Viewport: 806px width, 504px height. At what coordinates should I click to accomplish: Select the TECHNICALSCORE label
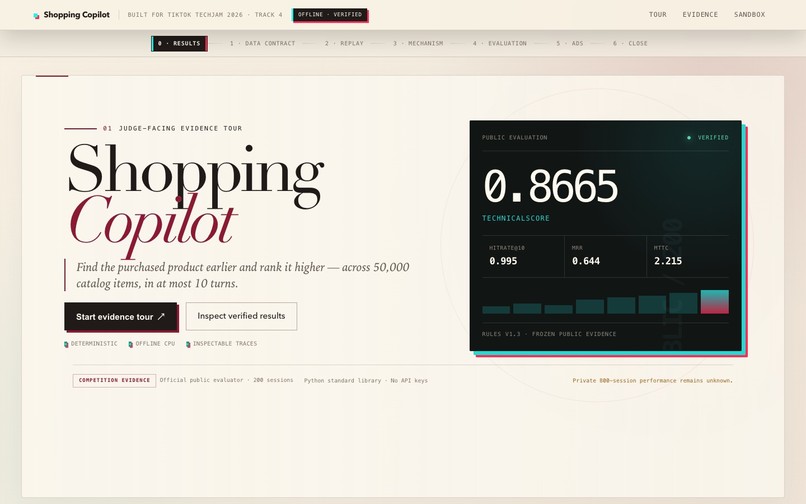(x=516, y=218)
